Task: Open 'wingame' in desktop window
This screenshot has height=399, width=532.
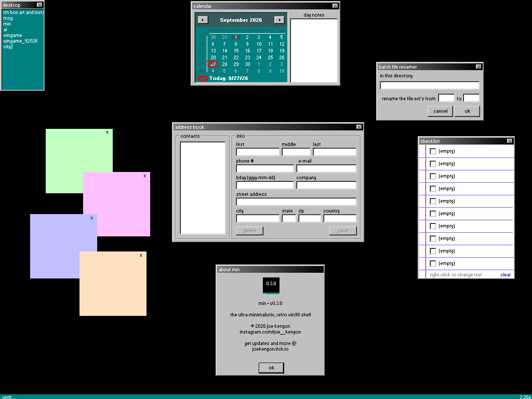Action: coord(12,35)
